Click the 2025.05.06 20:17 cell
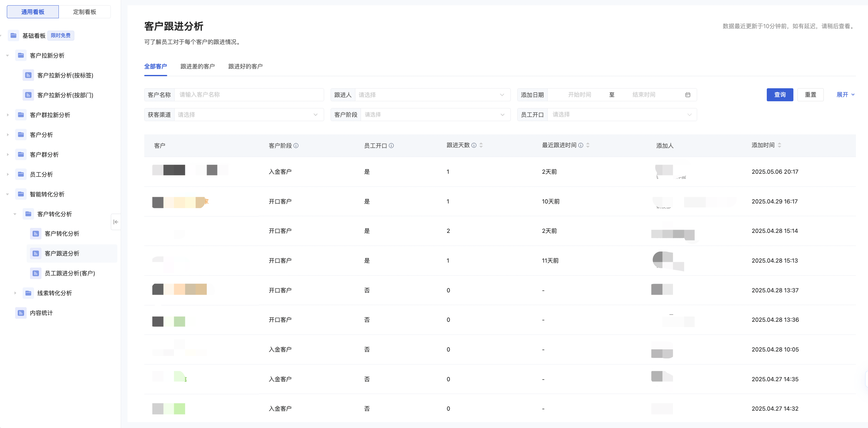Image resolution: width=868 pixels, height=428 pixels. coord(775,172)
